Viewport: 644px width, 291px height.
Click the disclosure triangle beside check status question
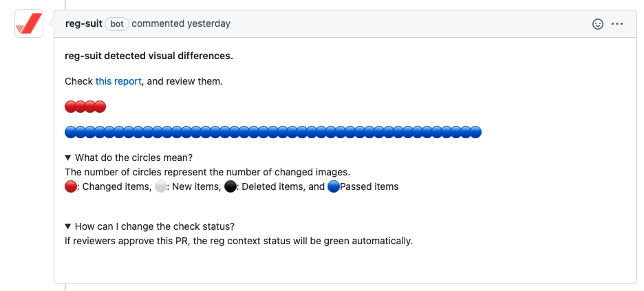[68, 226]
